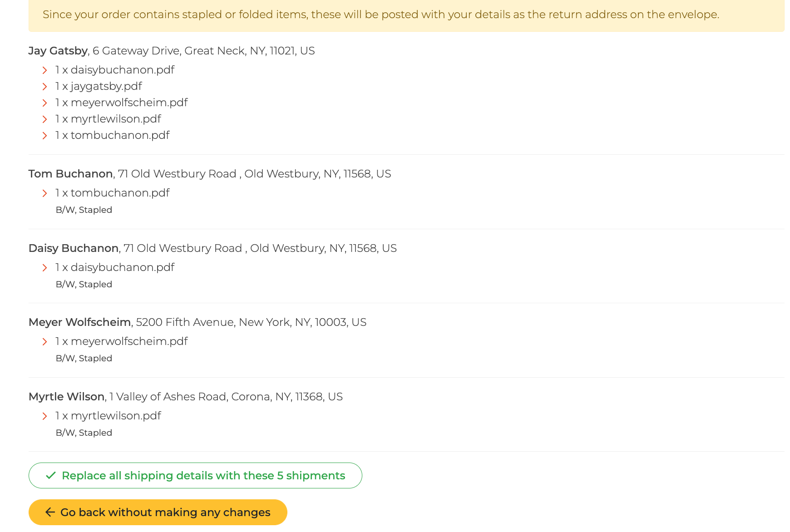Screen dimensions: 790x532
Task: Select Tom Buchanon recipient name
Action: (x=70, y=174)
